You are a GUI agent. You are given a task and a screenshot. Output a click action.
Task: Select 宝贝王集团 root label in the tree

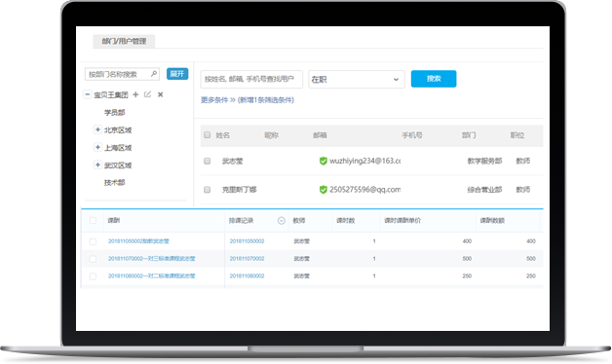click(x=111, y=94)
